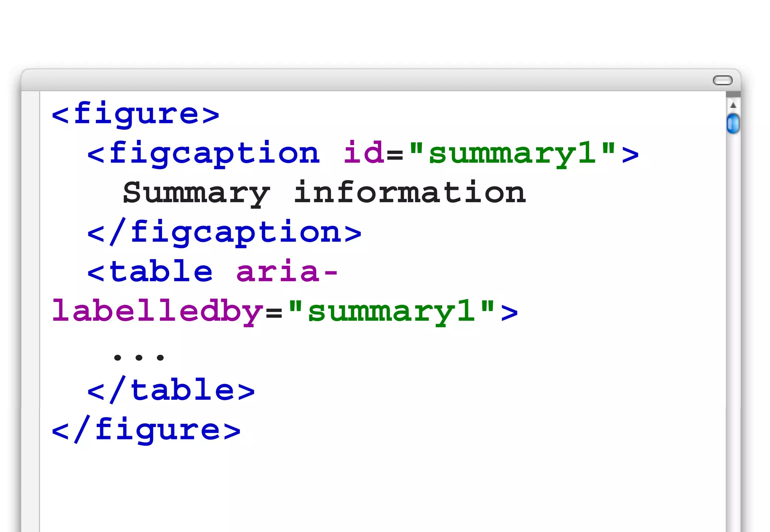Click the opening <figure> tag text
770x532 pixels.
pyautogui.click(x=135, y=114)
